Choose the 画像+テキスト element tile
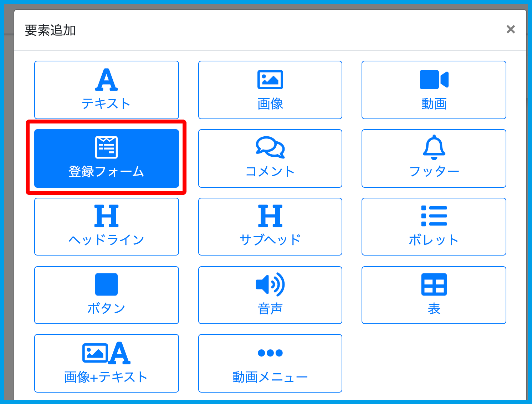The height and width of the screenshot is (404, 532). point(106,363)
